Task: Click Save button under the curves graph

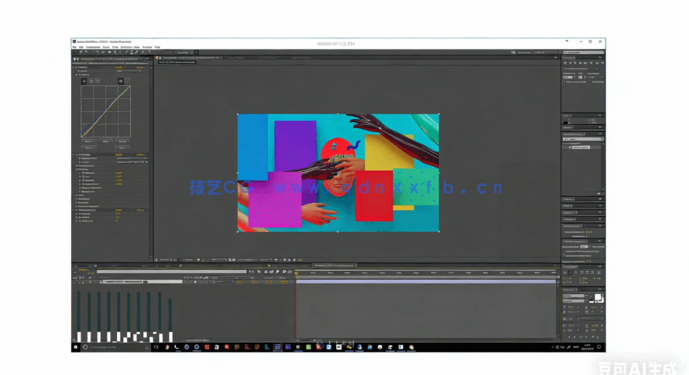Action: coord(89,148)
